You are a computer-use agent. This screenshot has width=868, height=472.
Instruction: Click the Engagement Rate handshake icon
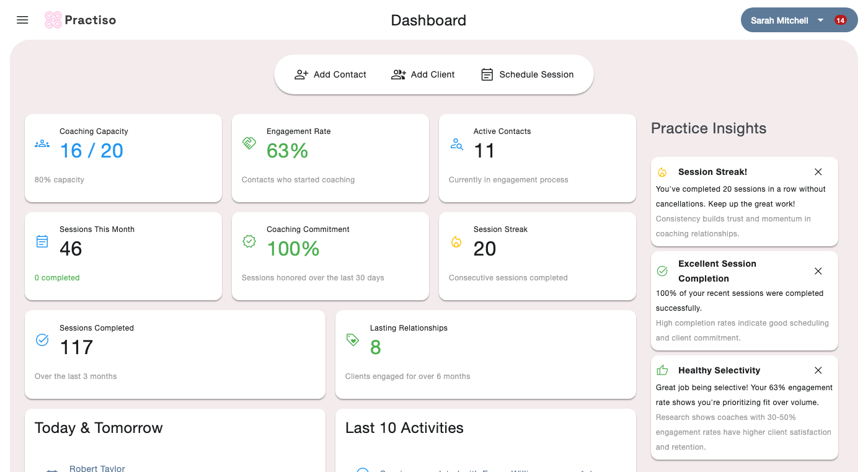pos(249,144)
